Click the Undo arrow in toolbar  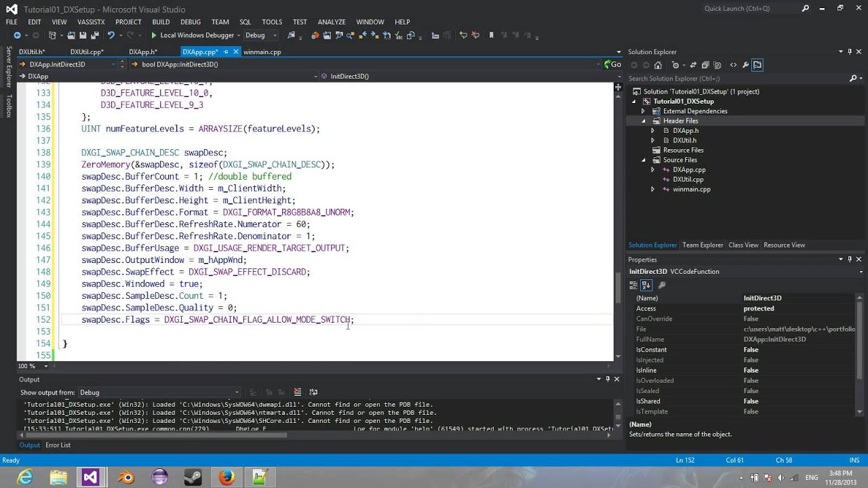tap(111, 35)
